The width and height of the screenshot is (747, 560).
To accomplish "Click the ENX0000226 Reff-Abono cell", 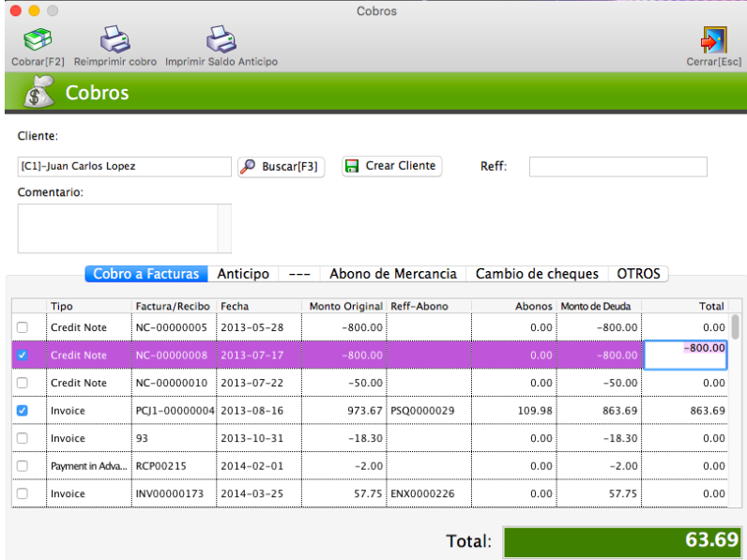I will click(x=429, y=493).
